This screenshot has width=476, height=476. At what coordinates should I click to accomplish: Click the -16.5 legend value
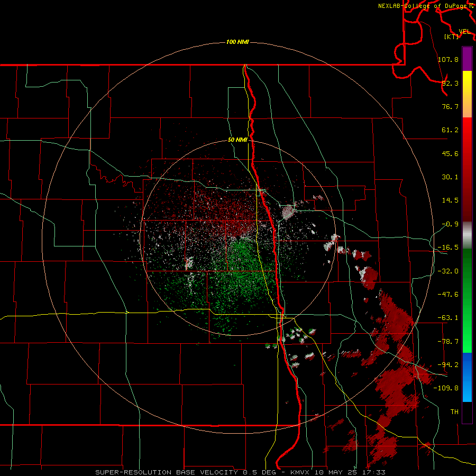[448, 248]
